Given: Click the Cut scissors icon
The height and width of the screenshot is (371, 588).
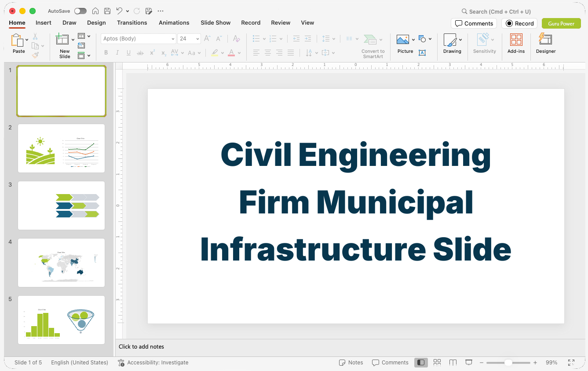Looking at the screenshot, I should (35, 37).
